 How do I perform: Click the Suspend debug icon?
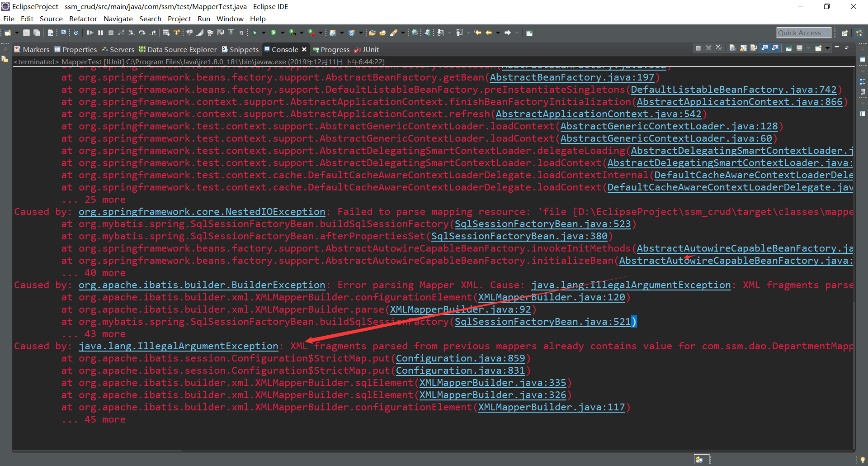100,33
